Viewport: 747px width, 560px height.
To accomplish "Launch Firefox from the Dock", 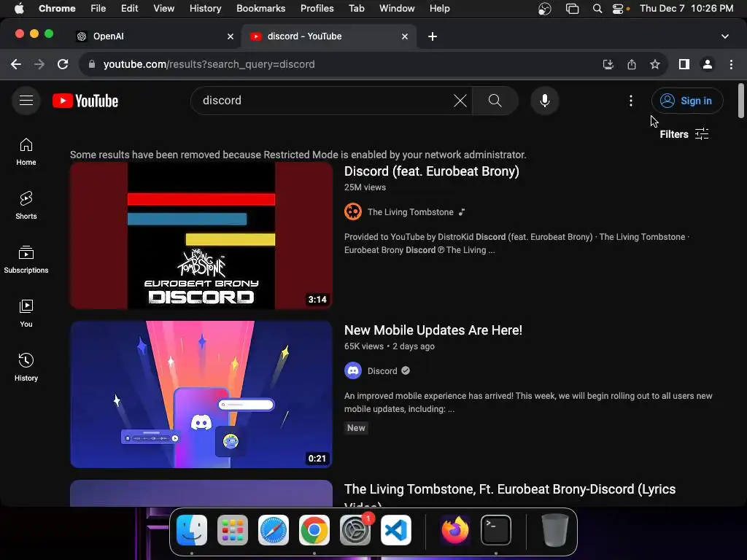I will pos(455,530).
